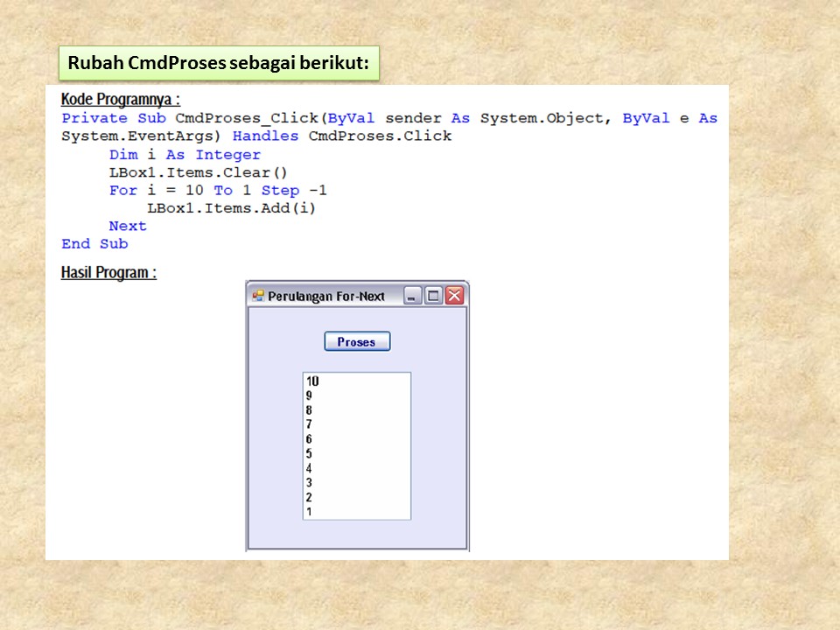Screen dimensions: 840x630
Task: Close the Perulangan For-Next window
Action: coord(454,296)
